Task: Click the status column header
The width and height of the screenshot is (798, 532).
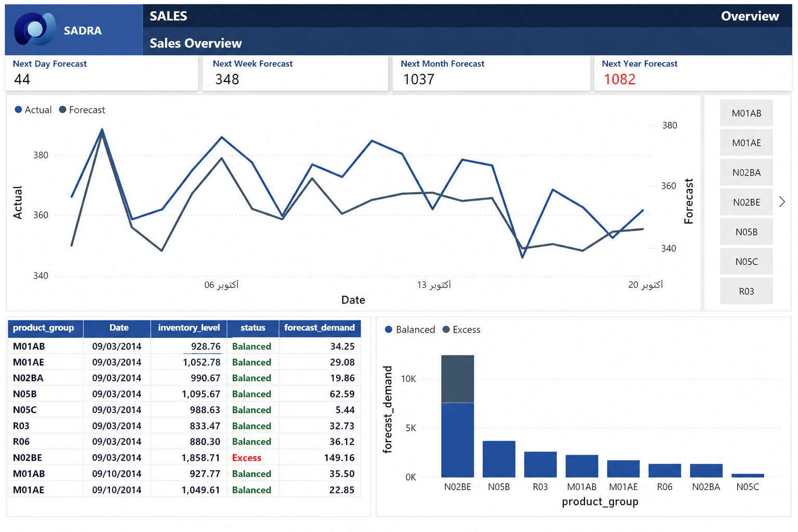Action: pyautogui.click(x=252, y=328)
